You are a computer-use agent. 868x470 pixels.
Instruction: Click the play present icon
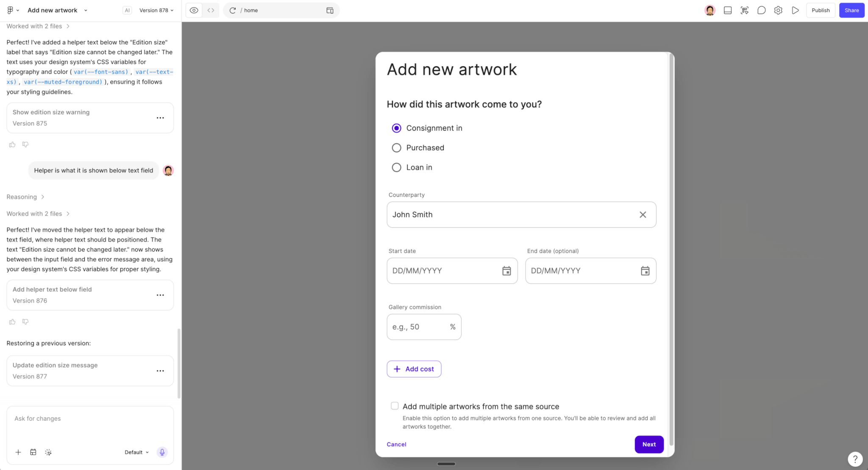coord(795,10)
